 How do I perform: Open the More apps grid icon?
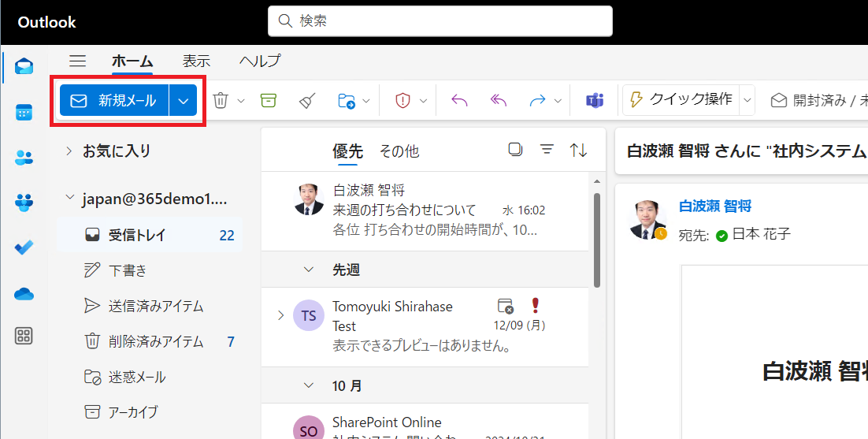[x=24, y=336]
